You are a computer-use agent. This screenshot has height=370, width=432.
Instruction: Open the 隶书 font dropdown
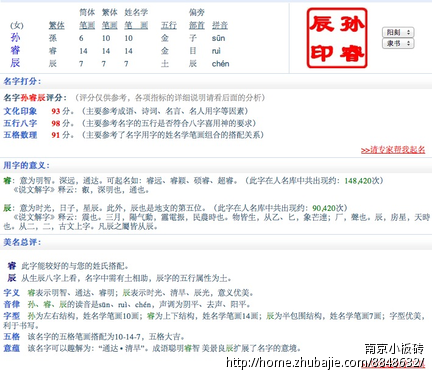point(398,43)
